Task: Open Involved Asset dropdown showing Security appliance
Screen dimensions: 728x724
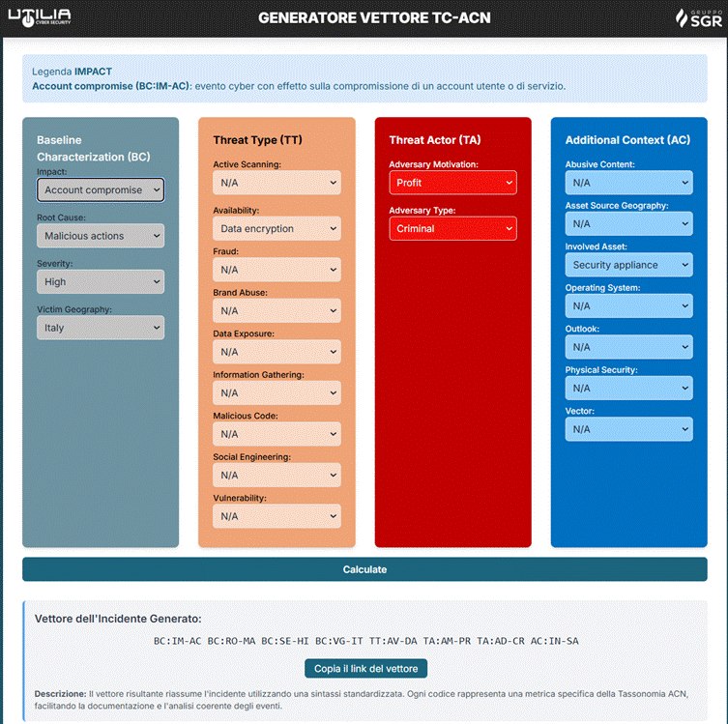Action: (628, 265)
